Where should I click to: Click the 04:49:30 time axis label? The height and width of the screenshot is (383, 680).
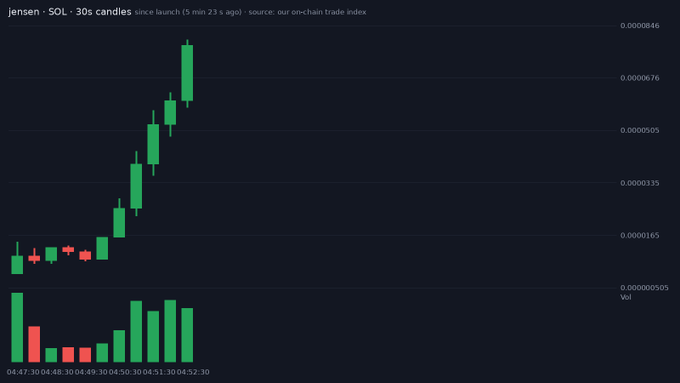pos(91,372)
